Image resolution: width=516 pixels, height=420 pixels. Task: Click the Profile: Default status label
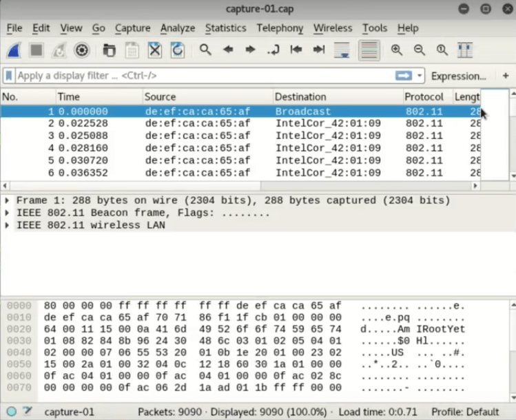pyautogui.click(x=465, y=412)
